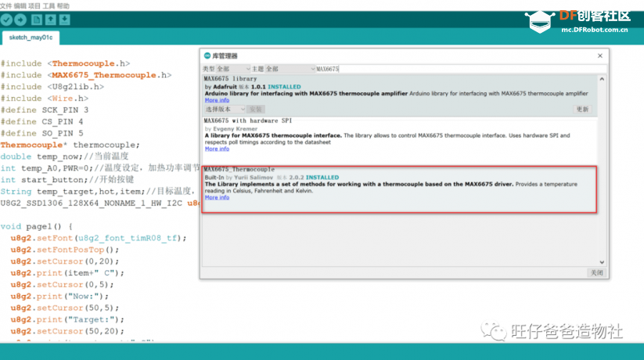Viewport: 644px width, 360px height.
Task: Open the 主题 topic filter dropdown
Action: [290, 69]
